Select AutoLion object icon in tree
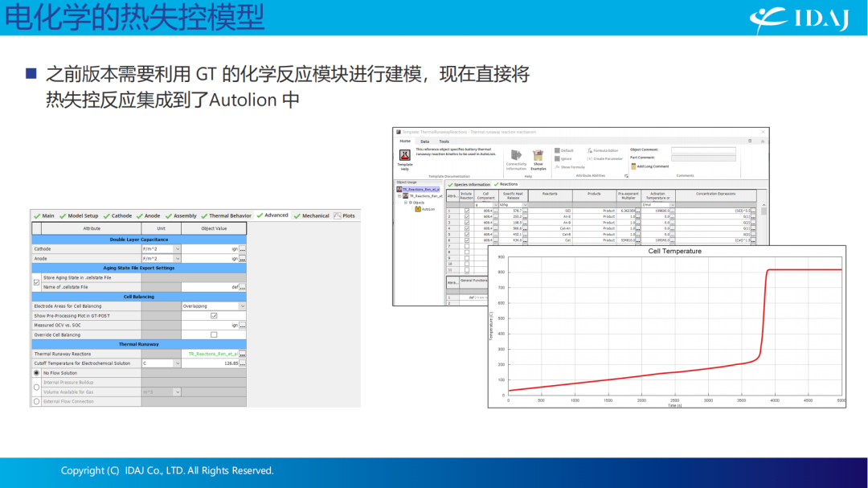This screenshot has height=488, width=868. pyautogui.click(x=418, y=209)
